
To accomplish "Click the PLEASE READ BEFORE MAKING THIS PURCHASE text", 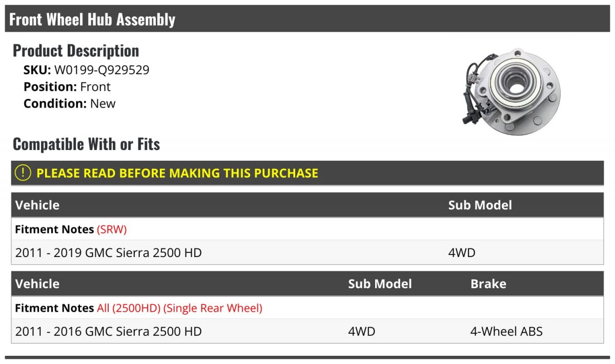I will click(177, 173).
